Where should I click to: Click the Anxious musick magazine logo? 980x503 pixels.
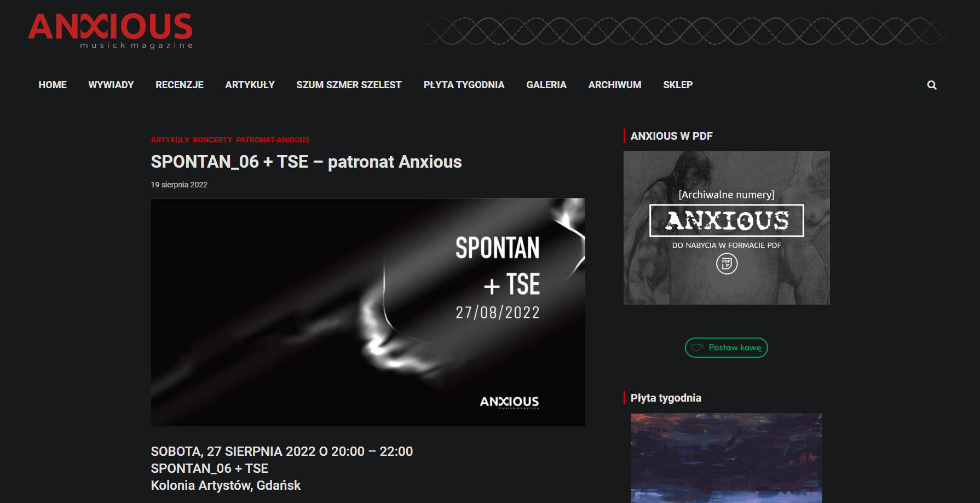(110, 31)
